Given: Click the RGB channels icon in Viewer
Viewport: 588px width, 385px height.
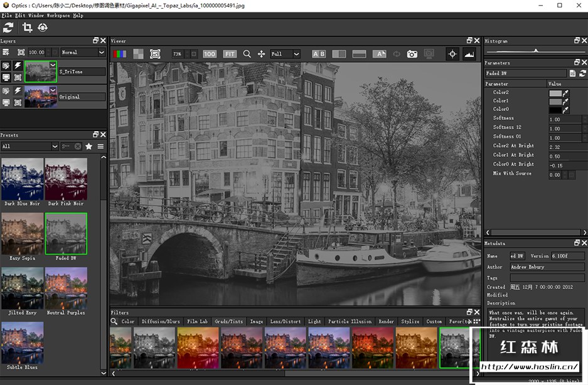Looking at the screenshot, I should click(x=119, y=54).
